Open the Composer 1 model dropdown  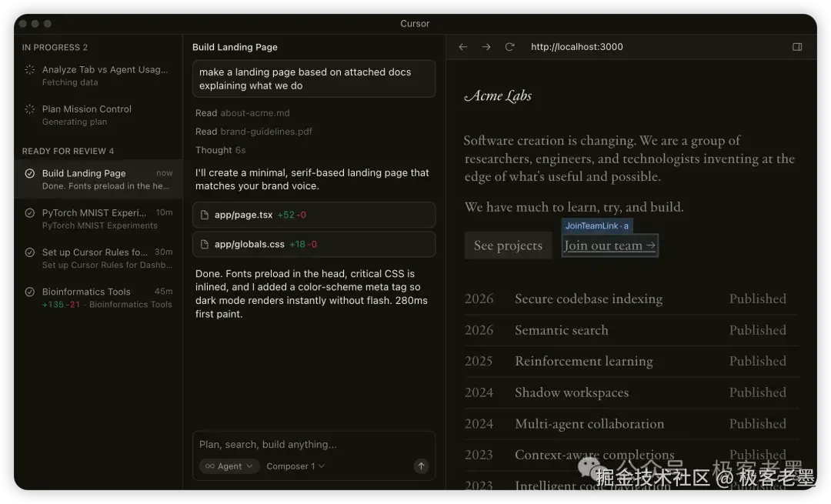pyautogui.click(x=295, y=466)
